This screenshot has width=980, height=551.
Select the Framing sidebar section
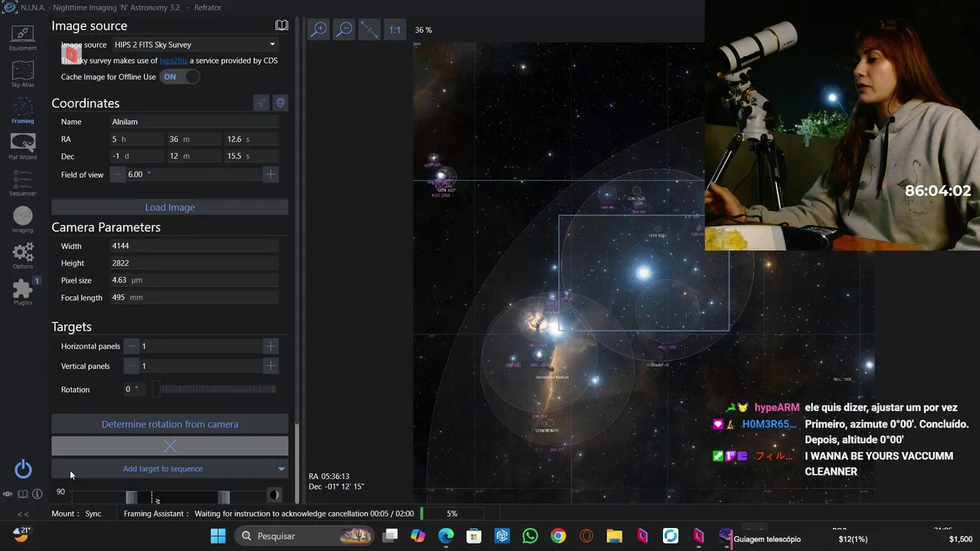point(22,110)
